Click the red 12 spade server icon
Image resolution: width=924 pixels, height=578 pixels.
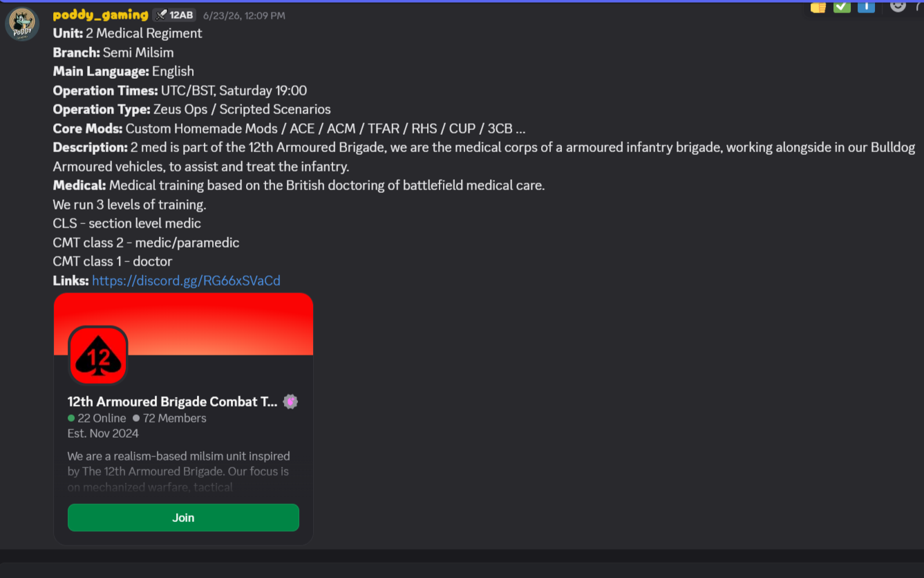(97, 355)
